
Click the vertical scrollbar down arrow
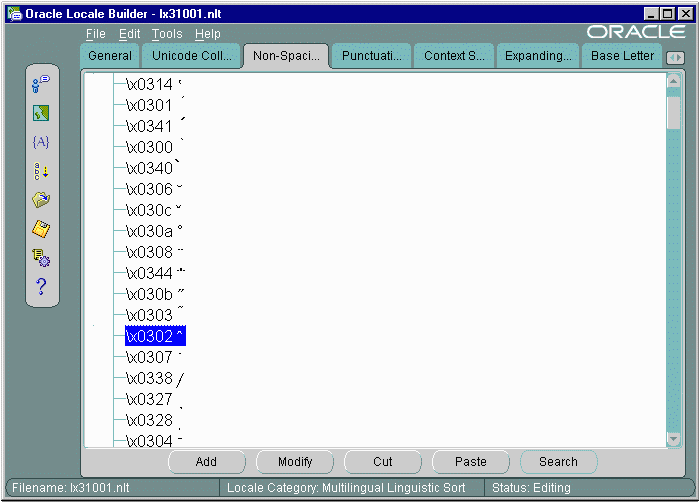(674, 439)
